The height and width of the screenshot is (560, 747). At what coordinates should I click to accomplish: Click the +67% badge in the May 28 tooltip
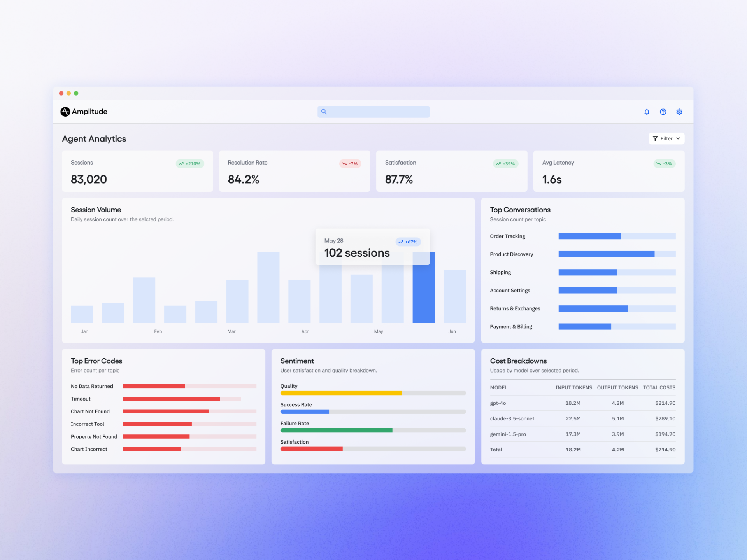click(x=408, y=242)
